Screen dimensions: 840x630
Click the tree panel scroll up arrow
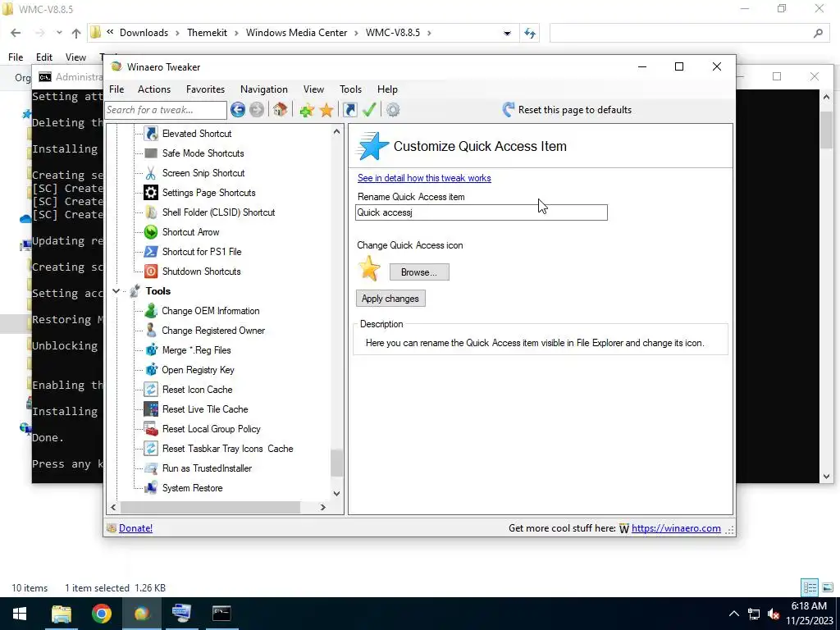point(336,131)
